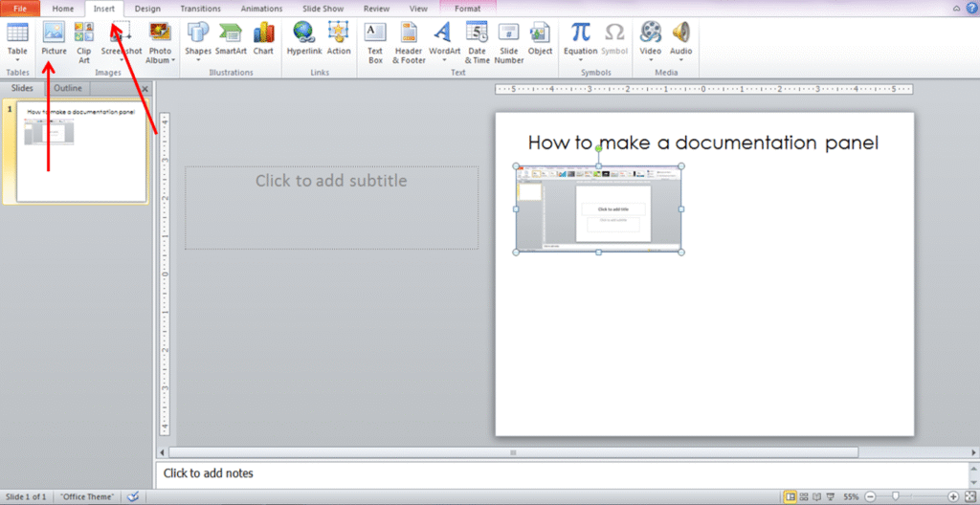This screenshot has height=505, width=980.
Task: Click the File button
Action: point(19,9)
